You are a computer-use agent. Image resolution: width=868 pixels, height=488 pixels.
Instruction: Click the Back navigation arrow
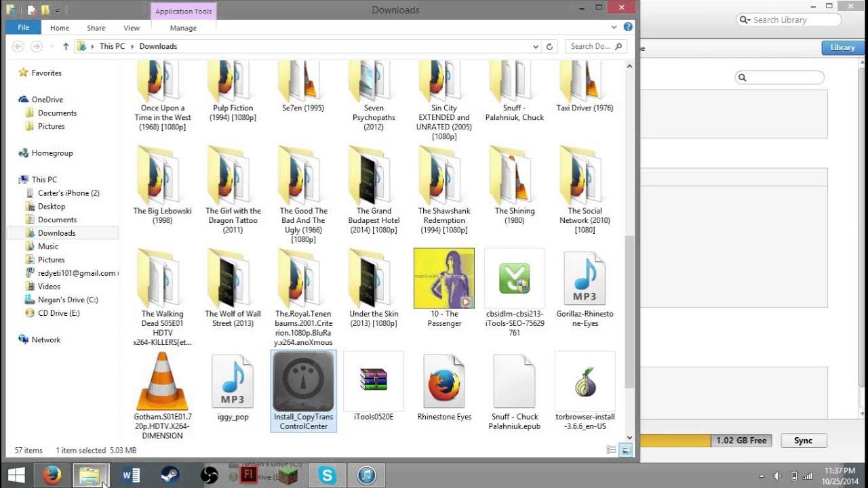tap(18, 47)
